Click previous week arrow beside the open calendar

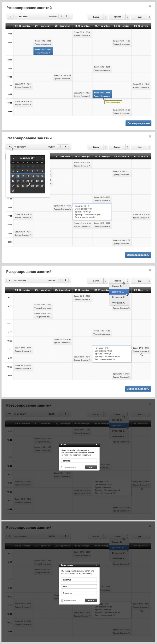tap(60, 147)
